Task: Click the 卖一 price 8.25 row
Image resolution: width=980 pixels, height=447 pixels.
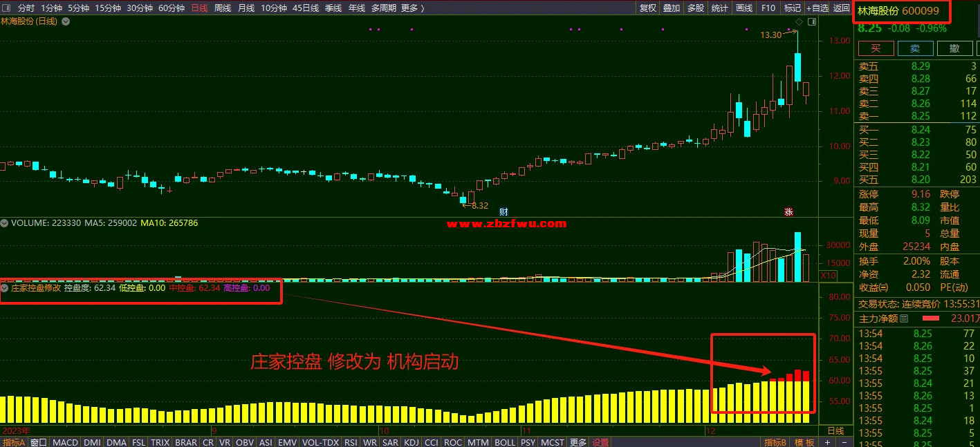Action: (918, 116)
